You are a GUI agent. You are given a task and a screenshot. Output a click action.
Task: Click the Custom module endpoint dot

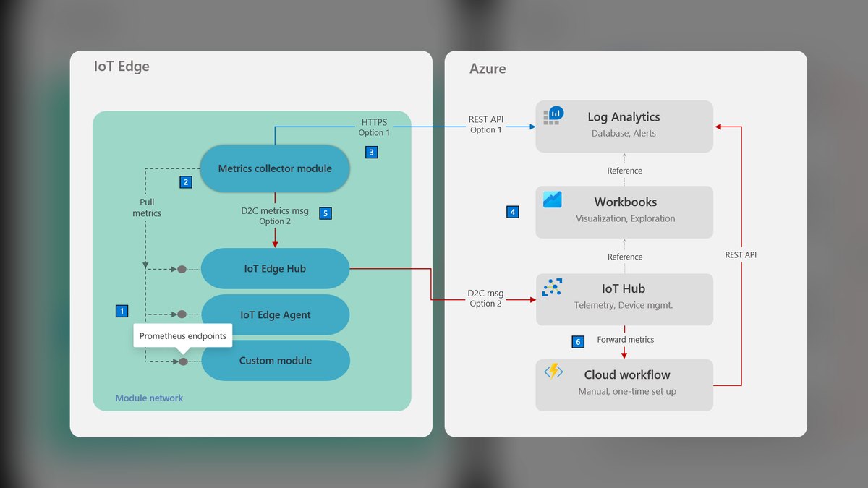click(183, 361)
